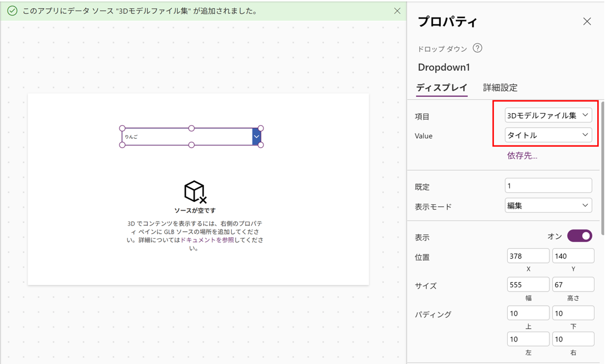Click the 既定 input field
This screenshot has width=606, height=364.
tap(548, 186)
